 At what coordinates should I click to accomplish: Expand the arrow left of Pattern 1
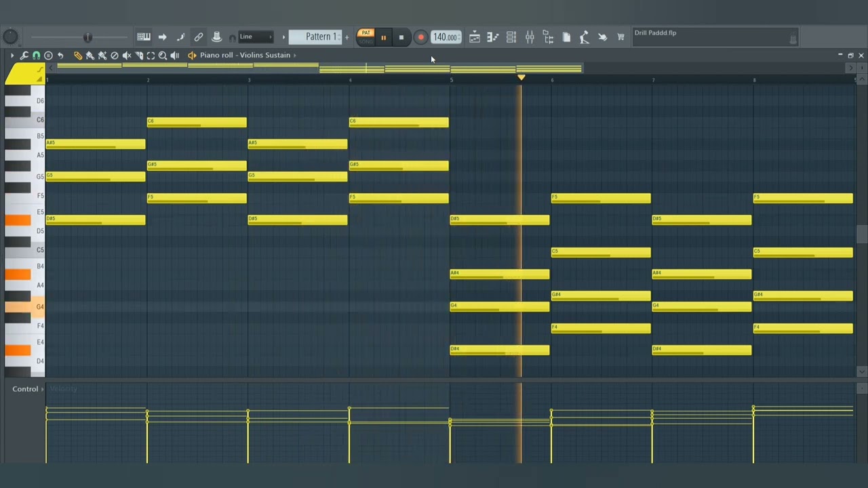point(283,37)
